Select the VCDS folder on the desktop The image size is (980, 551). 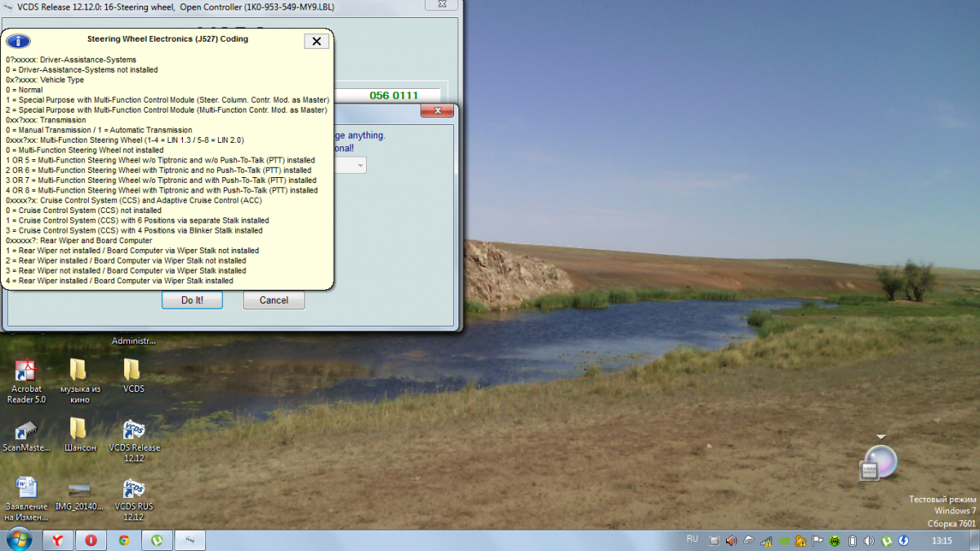[133, 376]
